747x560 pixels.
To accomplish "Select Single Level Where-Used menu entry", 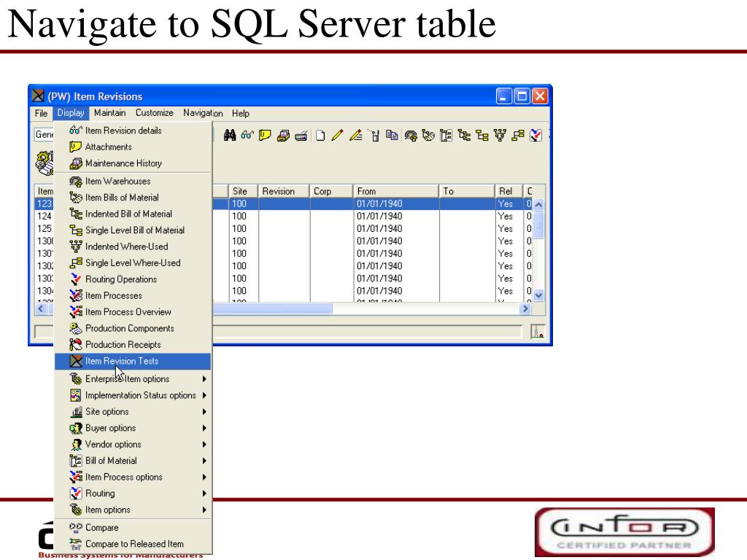I will [133, 262].
